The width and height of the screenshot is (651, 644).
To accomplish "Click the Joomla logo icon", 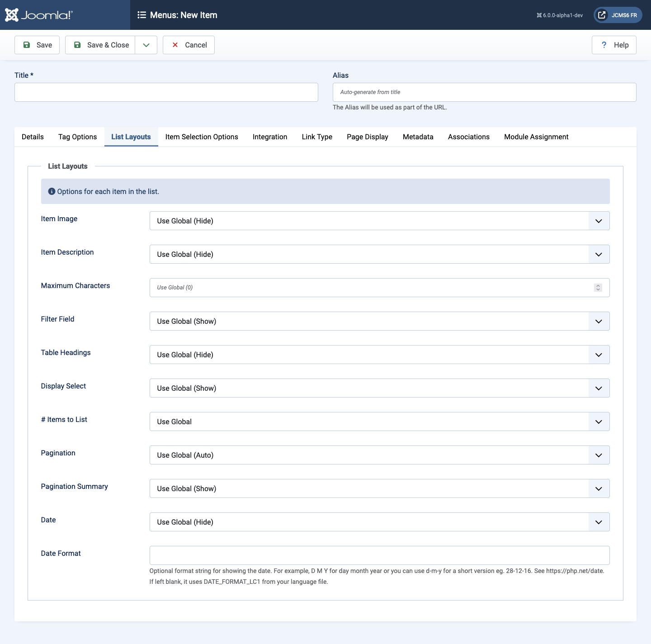I will pyautogui.click(x=12, y=15).
